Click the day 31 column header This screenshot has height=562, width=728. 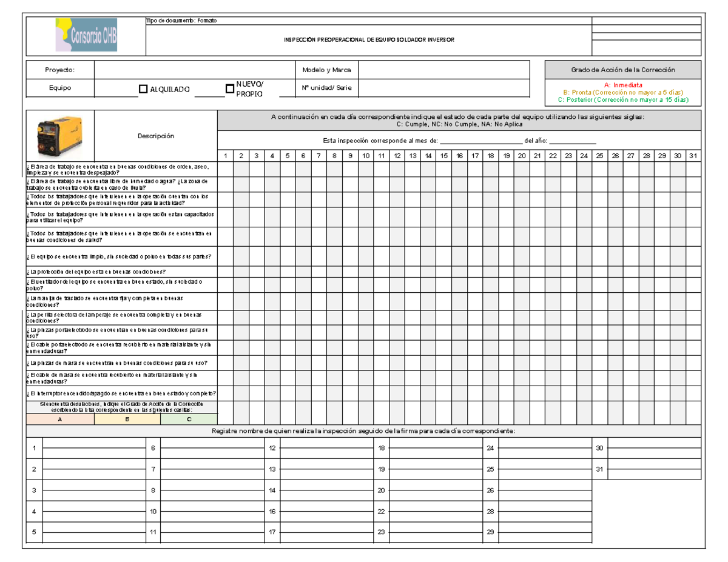[x=693, y=156]
